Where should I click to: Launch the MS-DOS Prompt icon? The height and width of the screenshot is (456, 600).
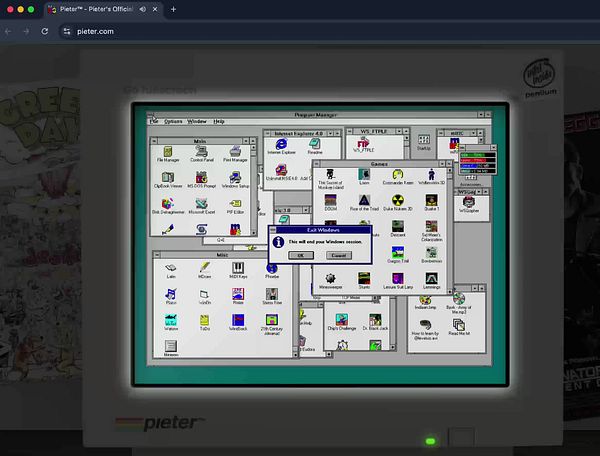click(202, 180)
